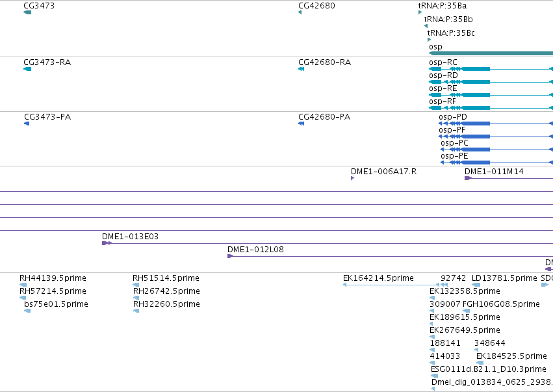Select the tRNA:P:35Ba feature
This screenshot has width=553, height=392.
[420, 12]
